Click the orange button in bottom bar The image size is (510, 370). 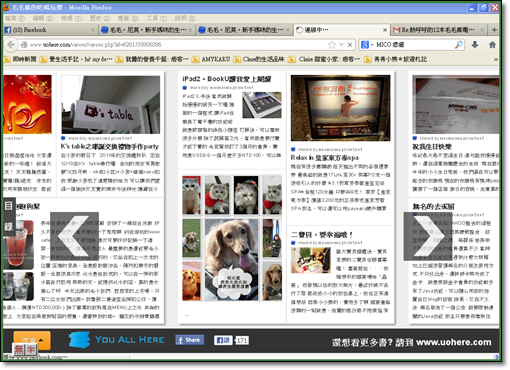point(32,340)
